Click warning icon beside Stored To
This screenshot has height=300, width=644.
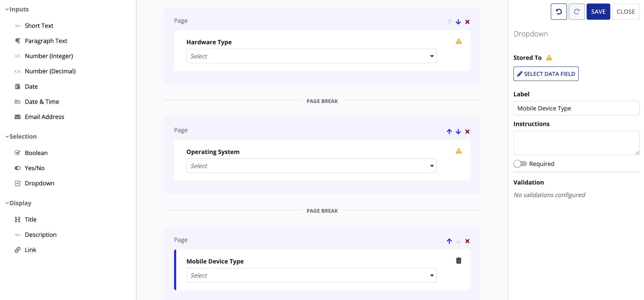[549, 58]
